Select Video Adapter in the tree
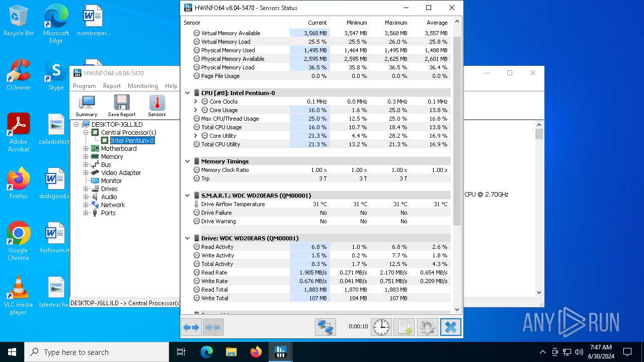This screenshot has height=362, width=644. [x=121, y=173]
